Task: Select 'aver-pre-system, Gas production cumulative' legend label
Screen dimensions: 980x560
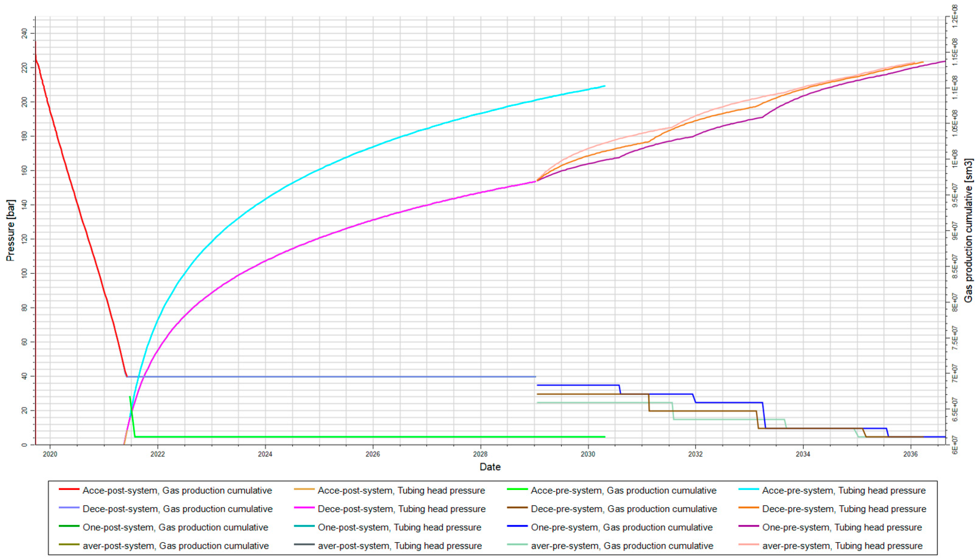Action: coord(622,546)
